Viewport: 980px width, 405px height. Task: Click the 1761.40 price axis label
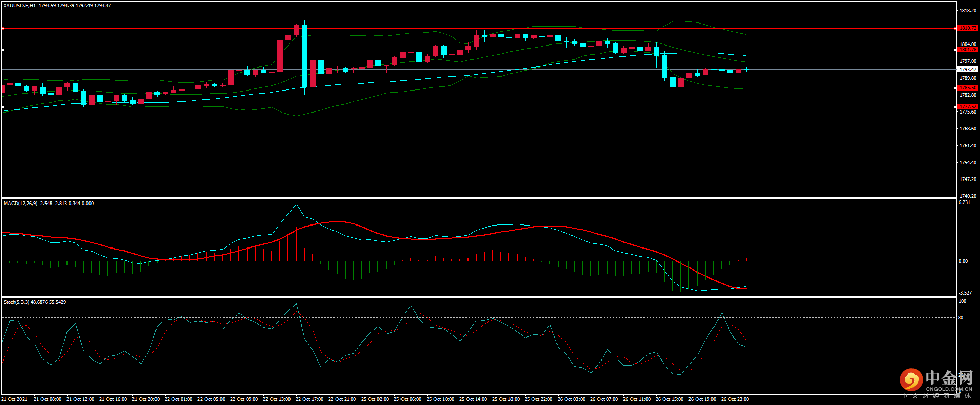point(968,146)
